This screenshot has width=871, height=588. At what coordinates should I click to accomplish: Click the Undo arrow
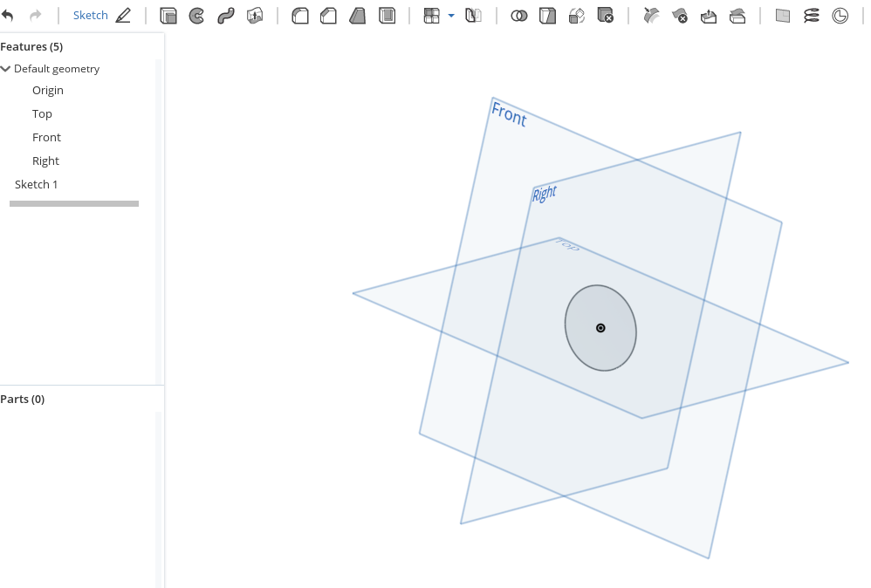tap(8, 16)
